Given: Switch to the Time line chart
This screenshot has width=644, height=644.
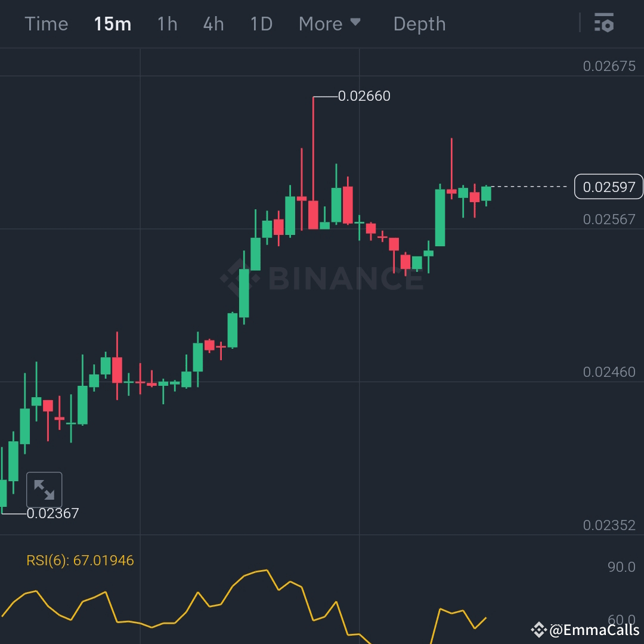Looking at the screenshot, I should click(x=47, y=24).
